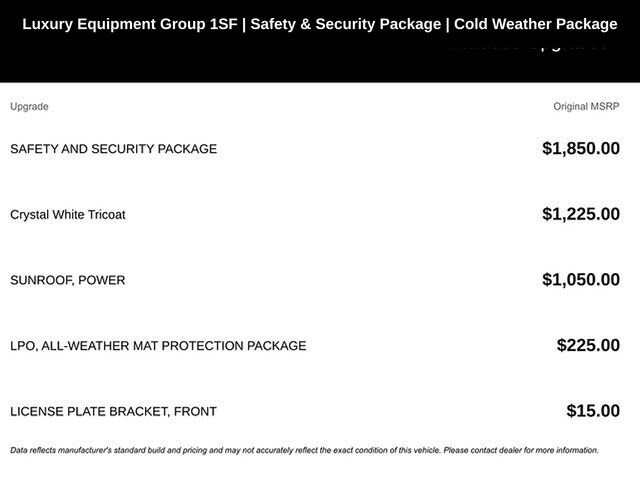Click LPO, ALL-WEATHER MAT PROTECTION PACKAGE

pyautogui.click(x=158, y=346)
